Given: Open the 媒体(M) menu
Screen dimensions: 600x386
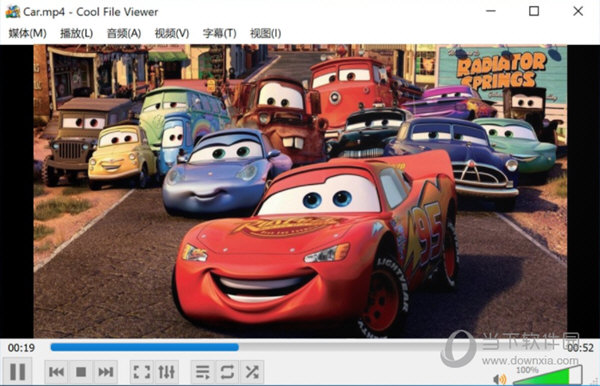Looking at the screenshot, I should tap(28, 33).
